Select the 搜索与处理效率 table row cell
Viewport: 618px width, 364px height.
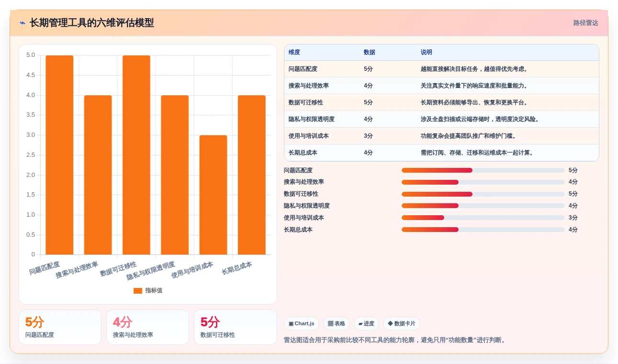(309, 86)
